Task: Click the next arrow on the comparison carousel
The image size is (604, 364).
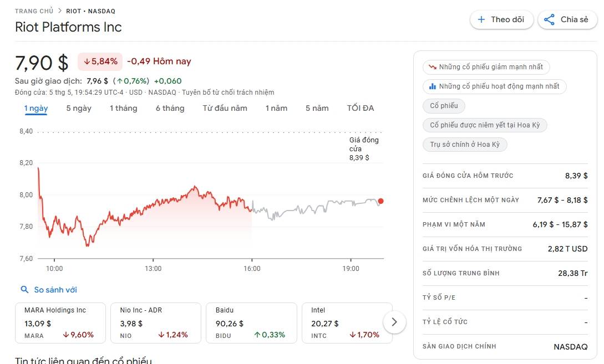Action: pyautogui.click(x=394, y=322)
